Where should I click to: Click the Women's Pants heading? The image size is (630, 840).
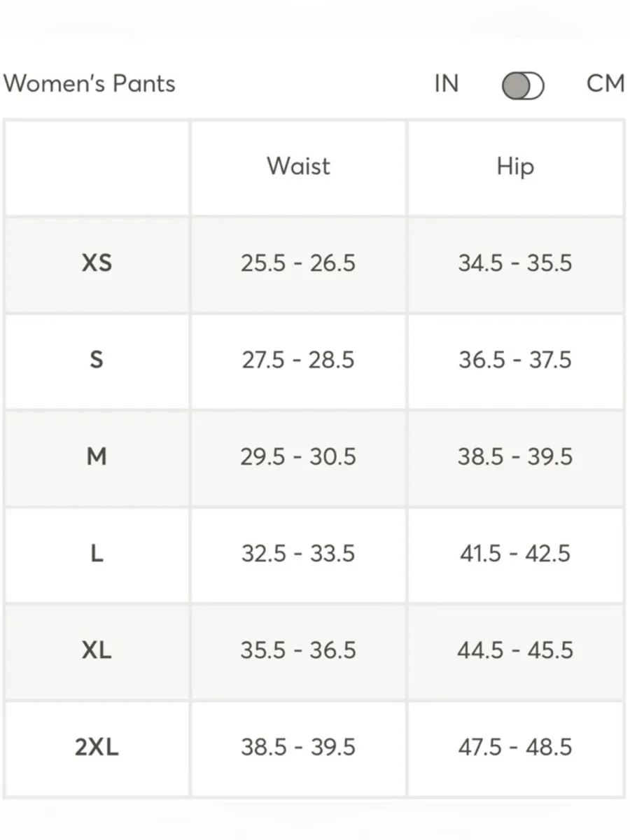pos(89,83)
